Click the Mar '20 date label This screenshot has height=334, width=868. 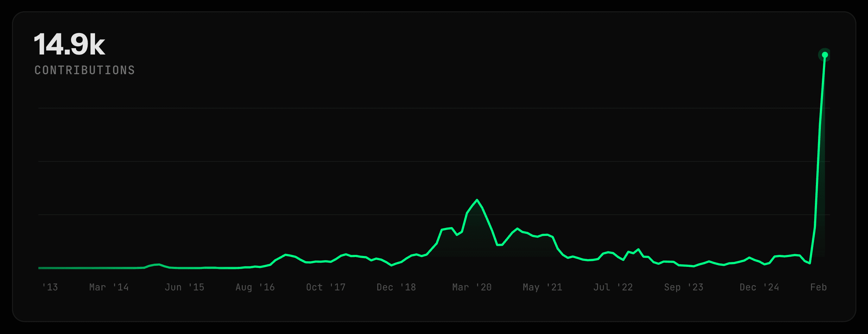pyautogui.click(x=472, y=287)
